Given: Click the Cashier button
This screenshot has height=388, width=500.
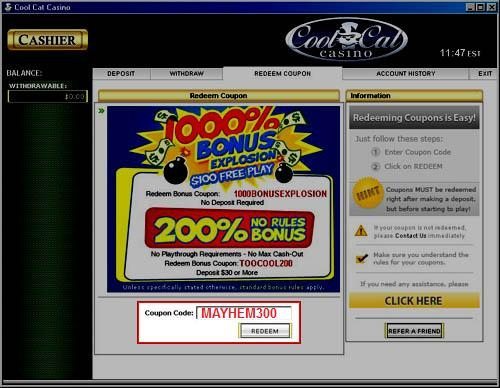Looking at the screenshot, I should (47, 40).
